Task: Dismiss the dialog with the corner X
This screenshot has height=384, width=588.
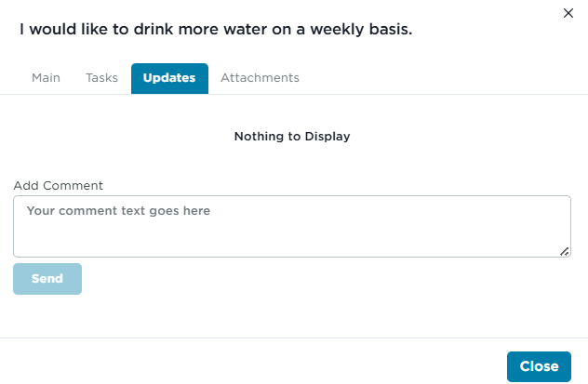Action: point(569,13)
